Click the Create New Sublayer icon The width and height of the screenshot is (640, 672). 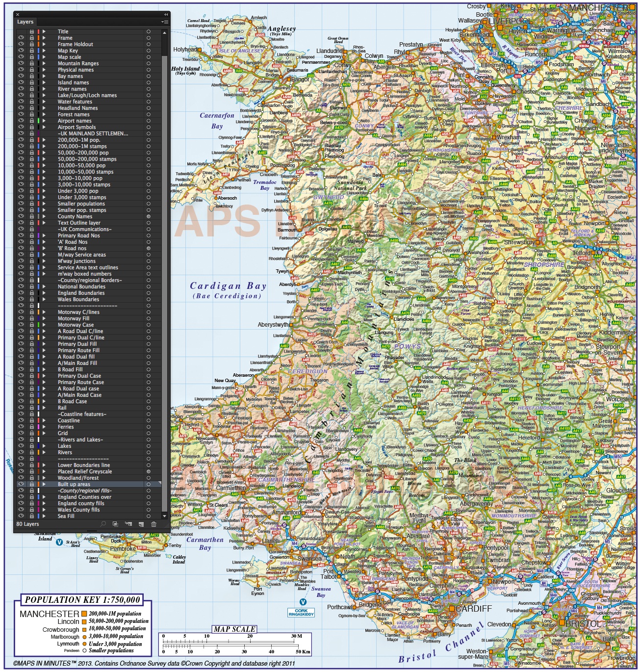[129, 524]
